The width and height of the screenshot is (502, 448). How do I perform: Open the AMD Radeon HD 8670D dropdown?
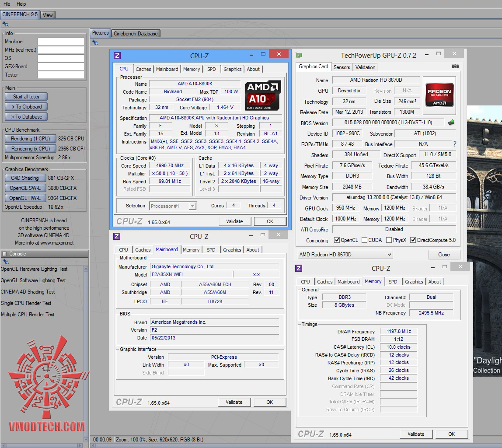coord(345,255)
